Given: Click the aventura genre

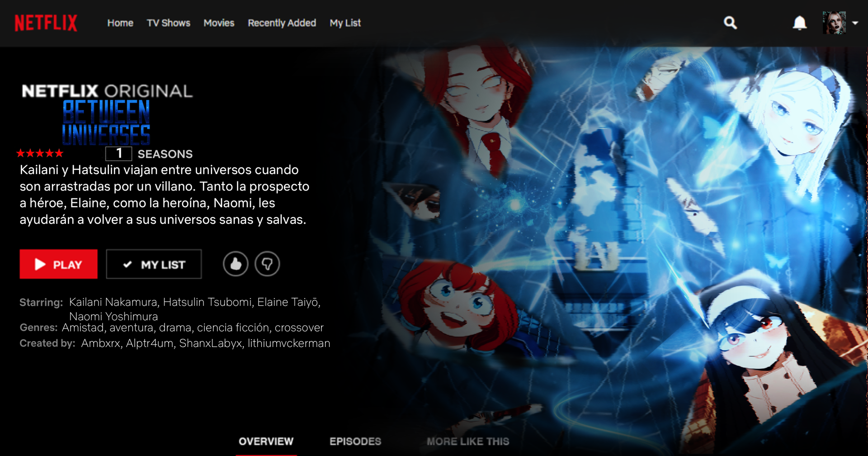Looking at the screenshot, I should point(131,328).
